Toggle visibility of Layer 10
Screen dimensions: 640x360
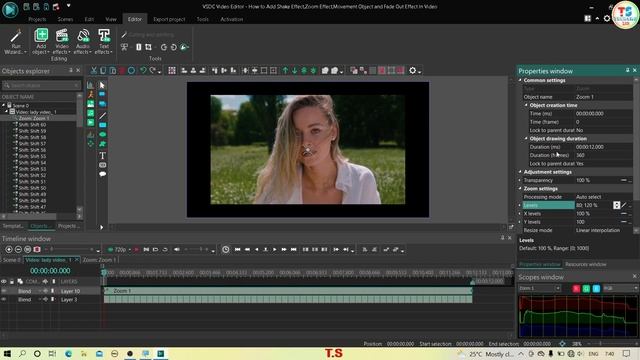tap(4, 291)
